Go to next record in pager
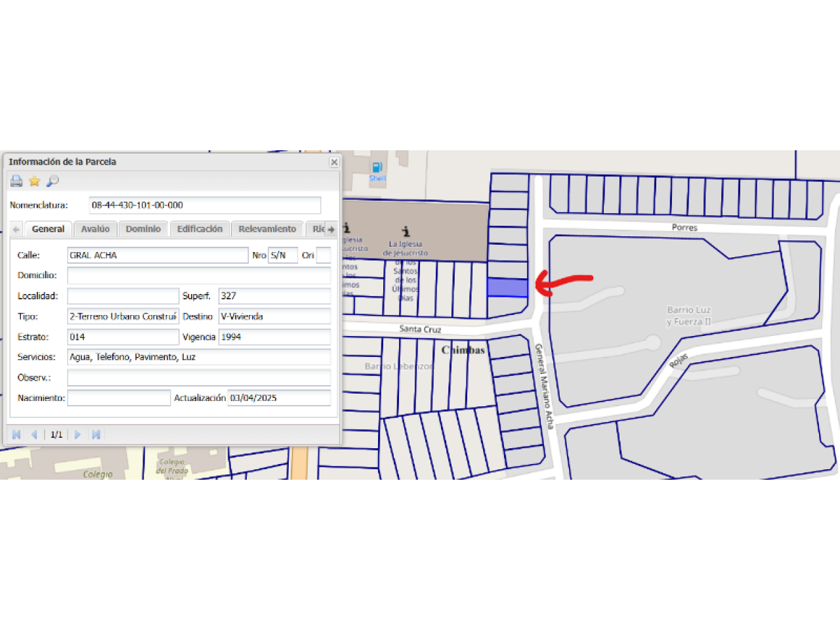 [77, 434]
